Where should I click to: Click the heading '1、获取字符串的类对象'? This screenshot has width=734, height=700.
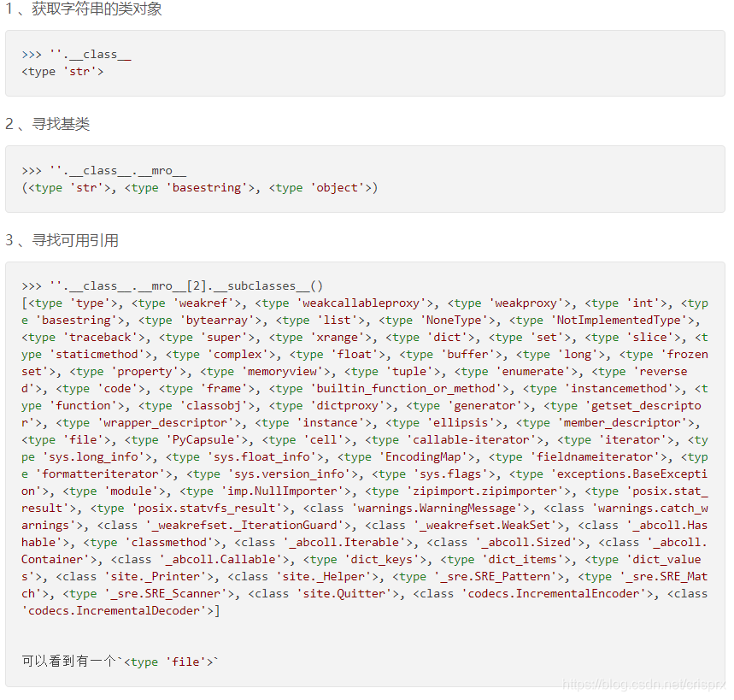point(84,9)
